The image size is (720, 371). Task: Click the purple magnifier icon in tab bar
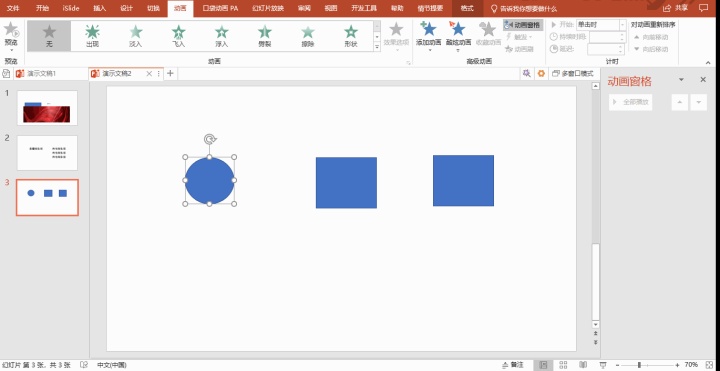527,73
